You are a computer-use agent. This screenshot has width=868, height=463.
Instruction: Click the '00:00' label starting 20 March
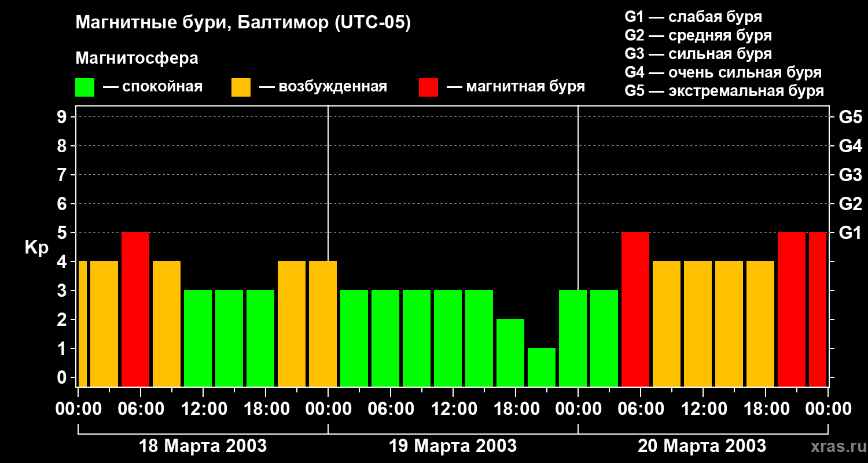point(578,409)
